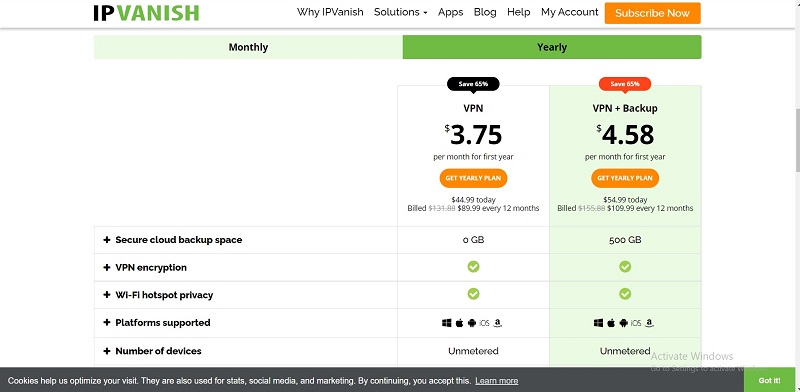Click the Amazon icon in the VPN column
800x392 pixels.
point(497,323)
